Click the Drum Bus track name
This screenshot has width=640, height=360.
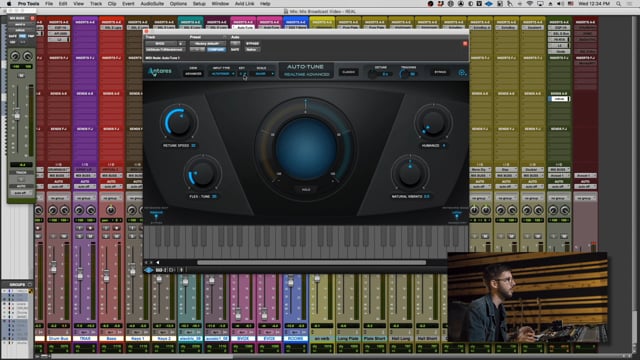tap(58, 338)
